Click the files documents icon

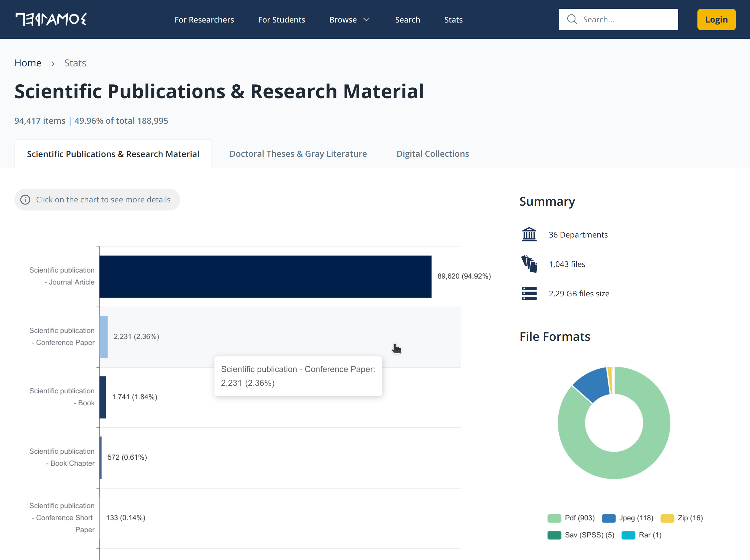(x=529, y=264)
